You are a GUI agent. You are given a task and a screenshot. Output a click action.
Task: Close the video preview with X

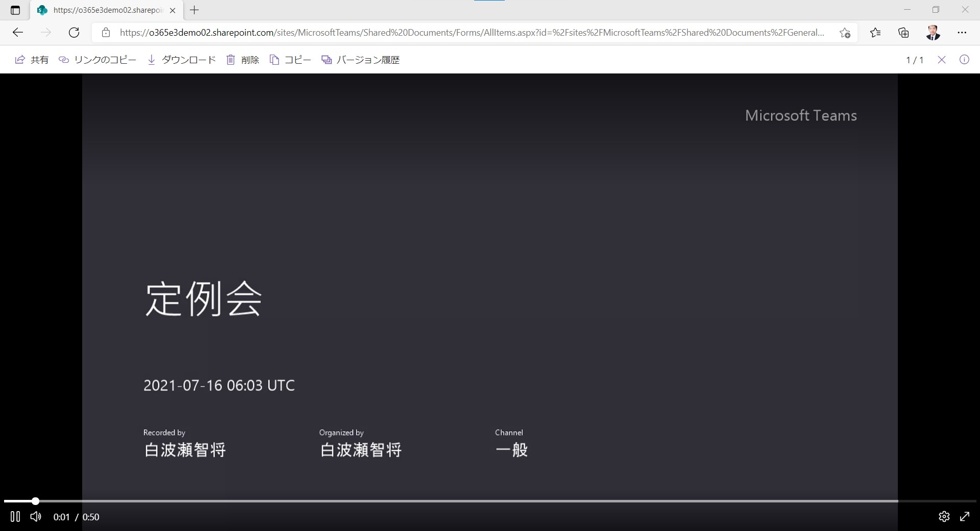[942, 60]
